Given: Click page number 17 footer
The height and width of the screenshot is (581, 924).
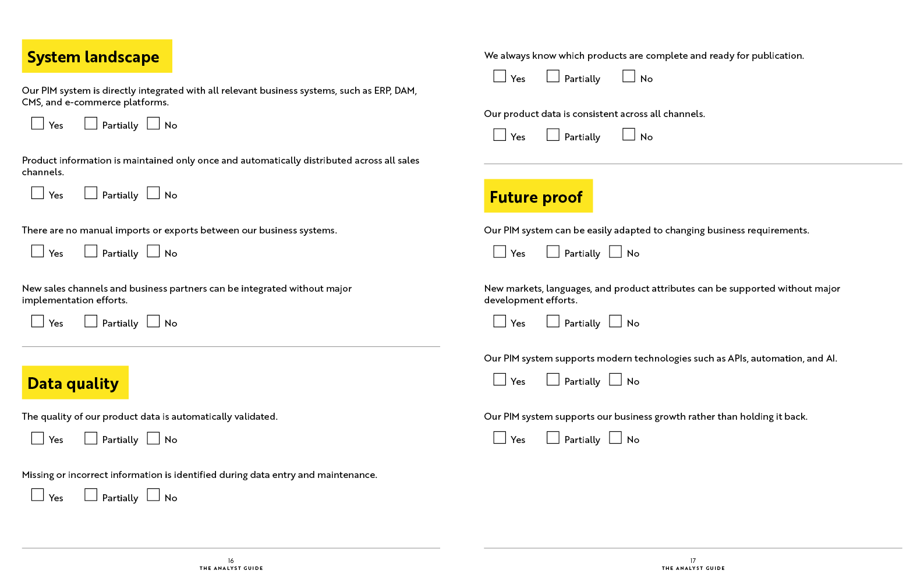Looking at the screenshot, I should [693, 561].
